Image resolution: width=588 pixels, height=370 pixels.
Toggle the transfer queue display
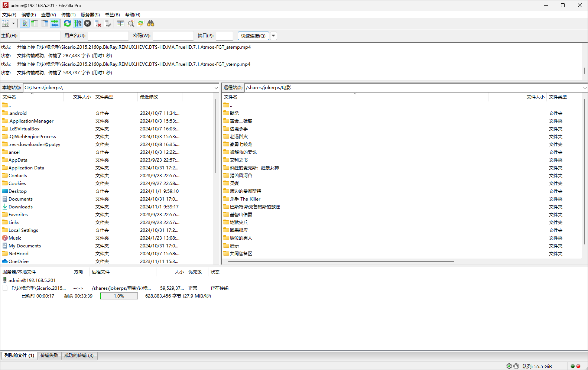coord(55,23)
